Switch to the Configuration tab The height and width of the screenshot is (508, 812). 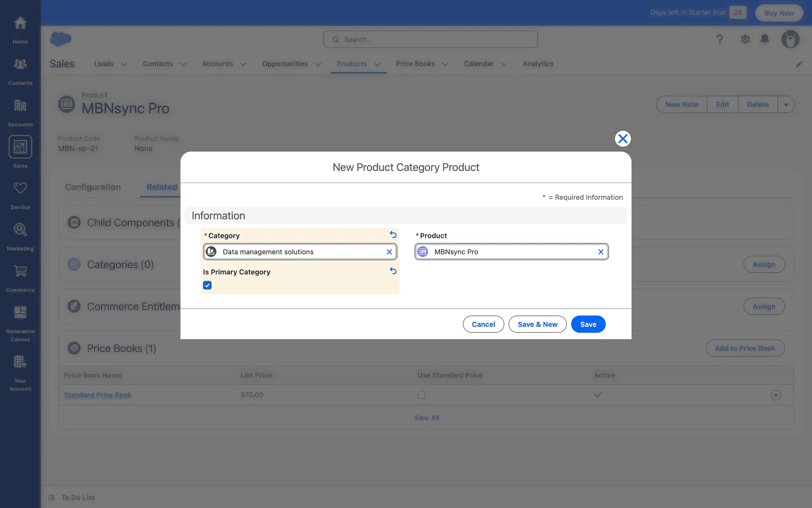pyautogui.click(x=93, y=187)
